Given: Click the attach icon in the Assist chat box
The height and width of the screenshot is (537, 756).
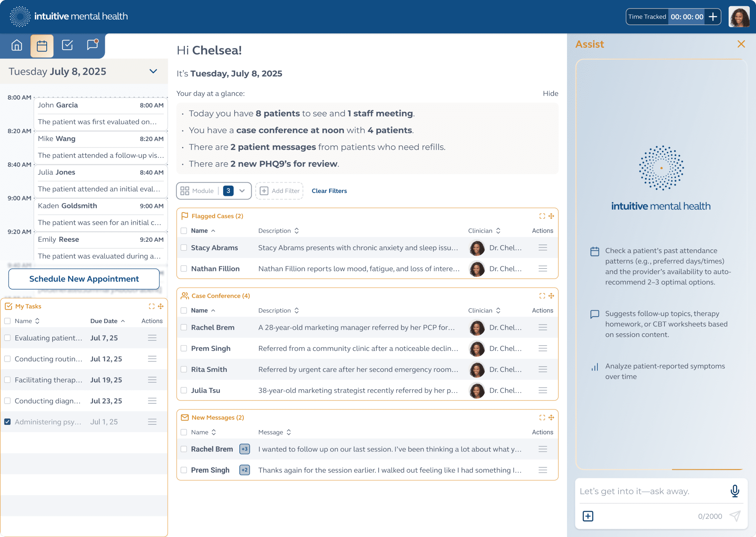Looking at the screenshot, I should point(587,516).
